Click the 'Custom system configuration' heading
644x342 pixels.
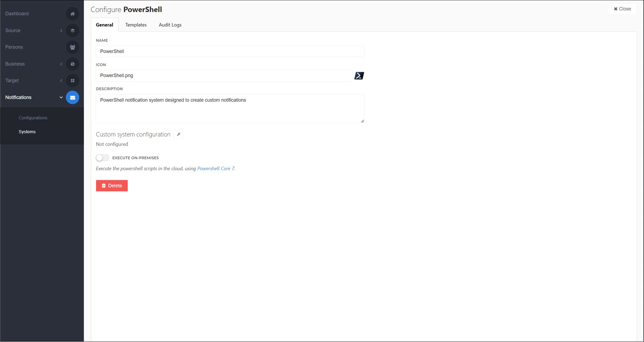133,135
